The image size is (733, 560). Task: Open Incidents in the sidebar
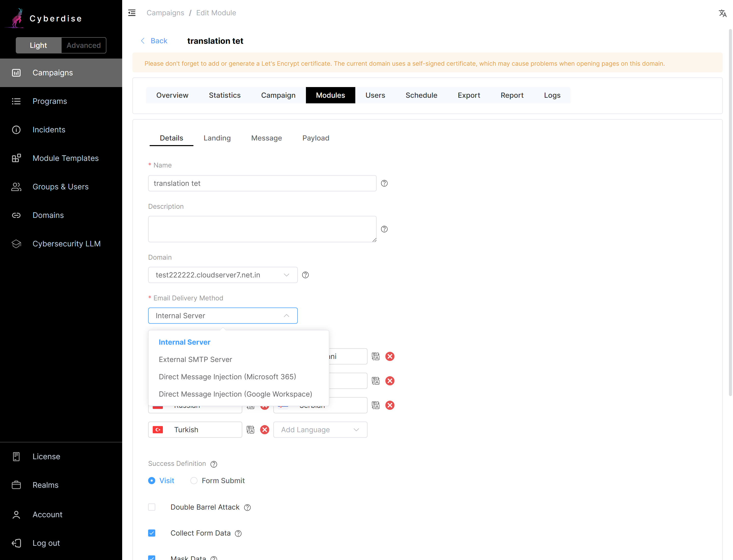tap(61, 130)
